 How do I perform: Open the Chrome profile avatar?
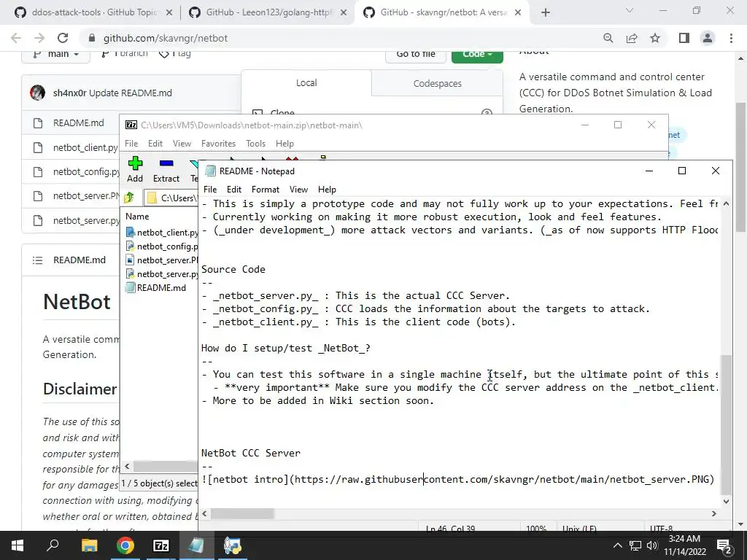pyautogui.click(x=708, y=38)
